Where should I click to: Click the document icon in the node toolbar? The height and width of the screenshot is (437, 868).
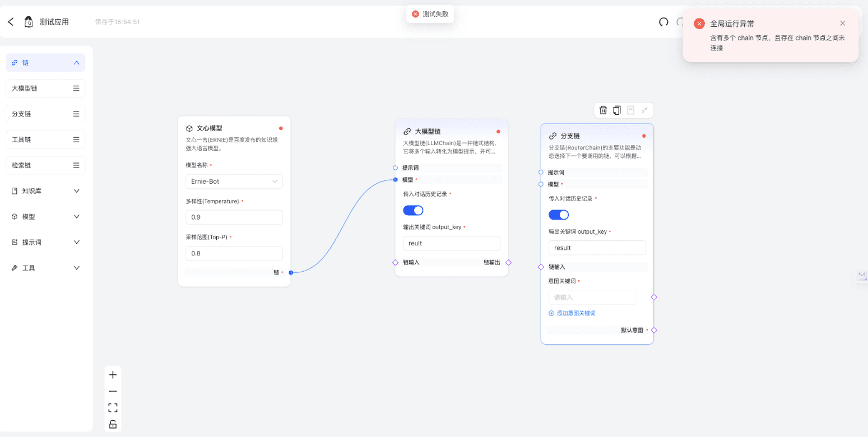click(630, 110)
